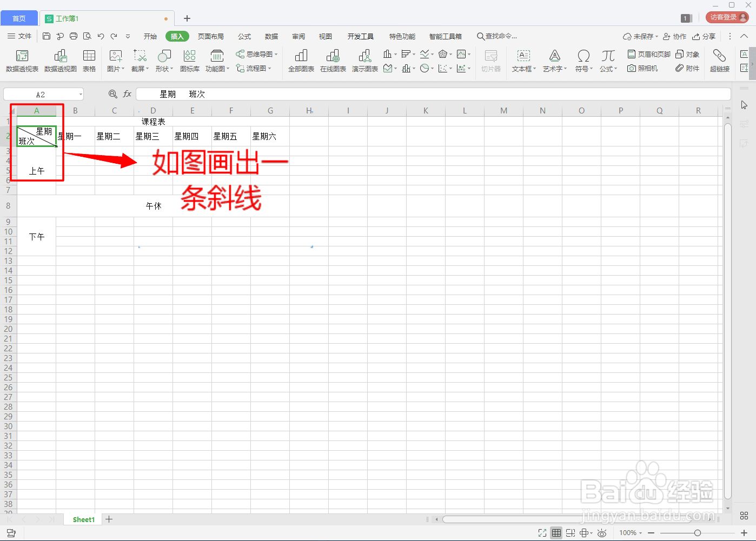Switch to the 公式 ribbon tab
Screen dimensions: 756x541
[244, 36]
